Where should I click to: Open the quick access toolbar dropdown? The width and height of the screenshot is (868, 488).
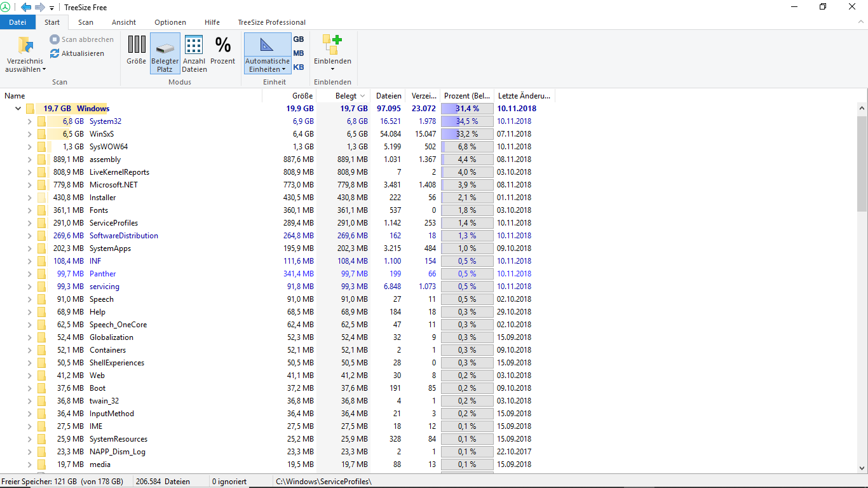(51, 8)
